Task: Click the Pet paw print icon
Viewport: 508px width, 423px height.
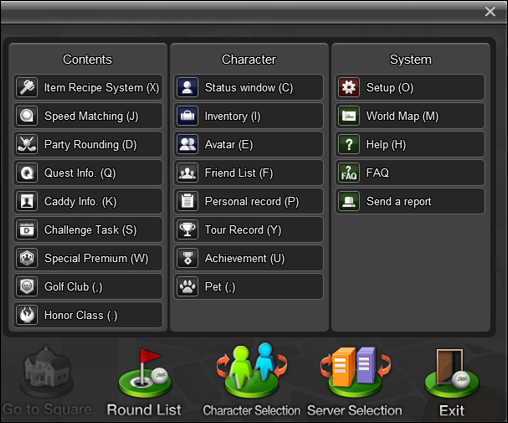Action: [188, 287]
